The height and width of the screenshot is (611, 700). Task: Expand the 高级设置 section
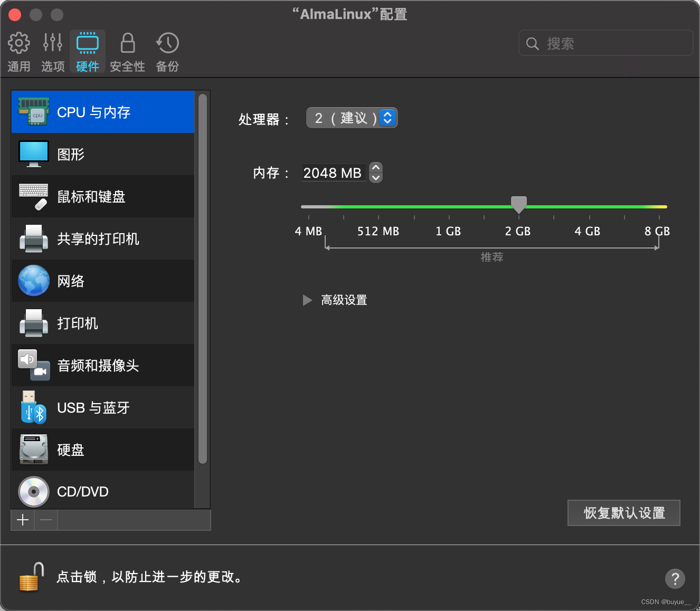coord(335,300)
